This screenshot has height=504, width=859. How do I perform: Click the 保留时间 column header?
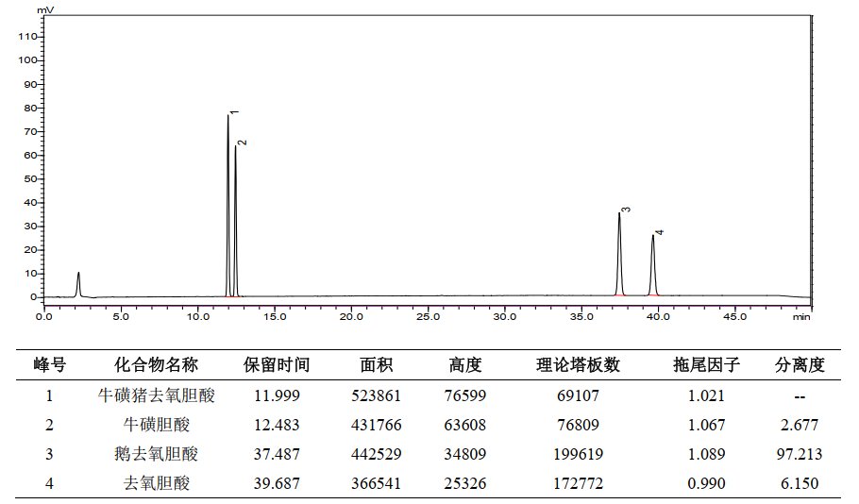[x=277, y=365]
